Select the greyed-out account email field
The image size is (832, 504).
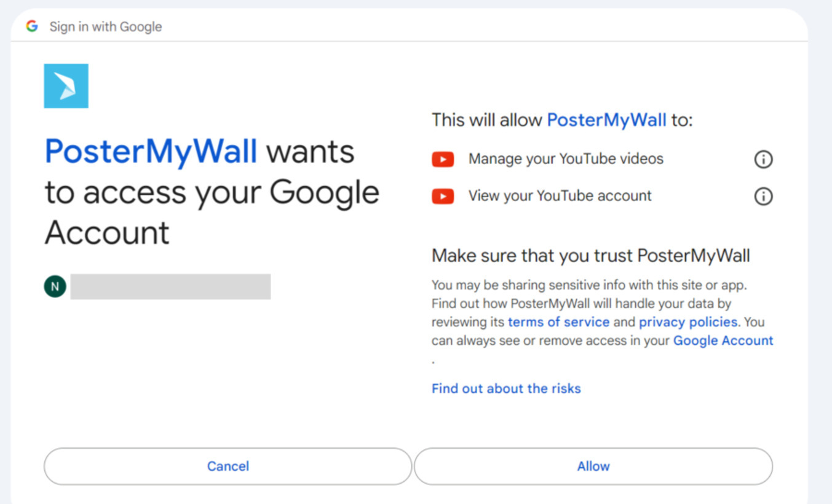pos(170,287)
